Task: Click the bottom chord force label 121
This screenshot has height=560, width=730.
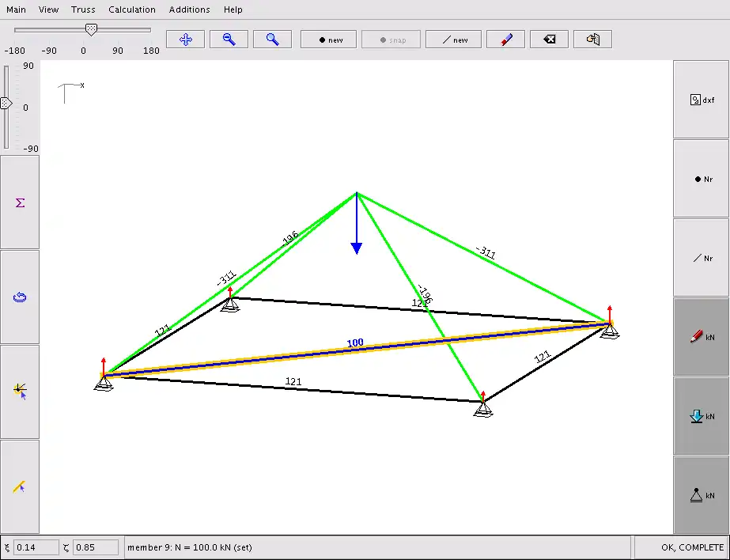Action: coord(293,382)
